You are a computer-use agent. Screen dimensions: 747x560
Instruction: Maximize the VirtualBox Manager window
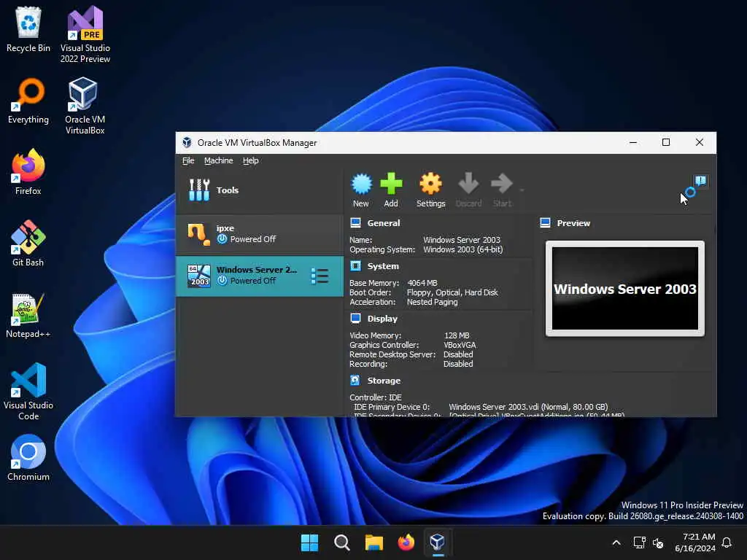[x=666, y=142]
